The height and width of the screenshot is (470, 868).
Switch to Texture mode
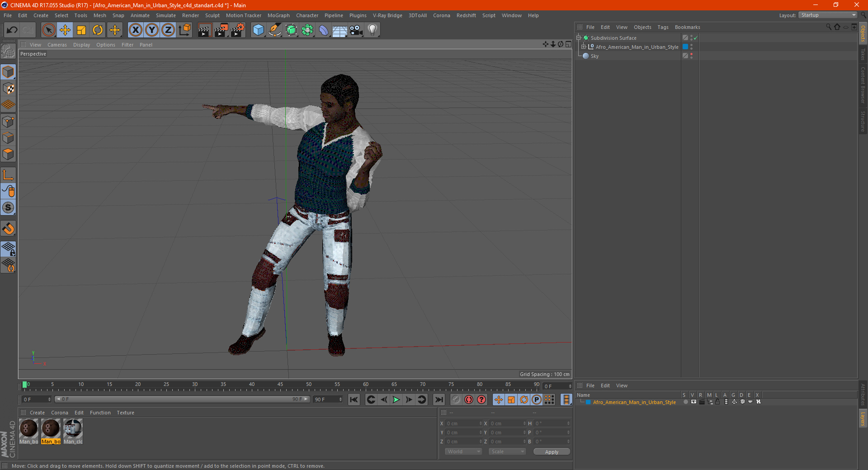(x=8, y=89)
